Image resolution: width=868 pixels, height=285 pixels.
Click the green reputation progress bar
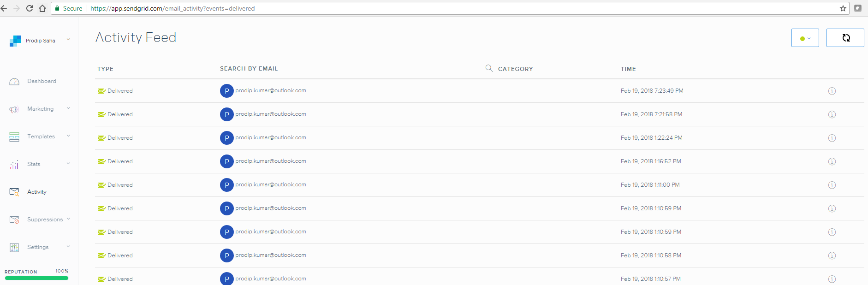coord(36,278)
